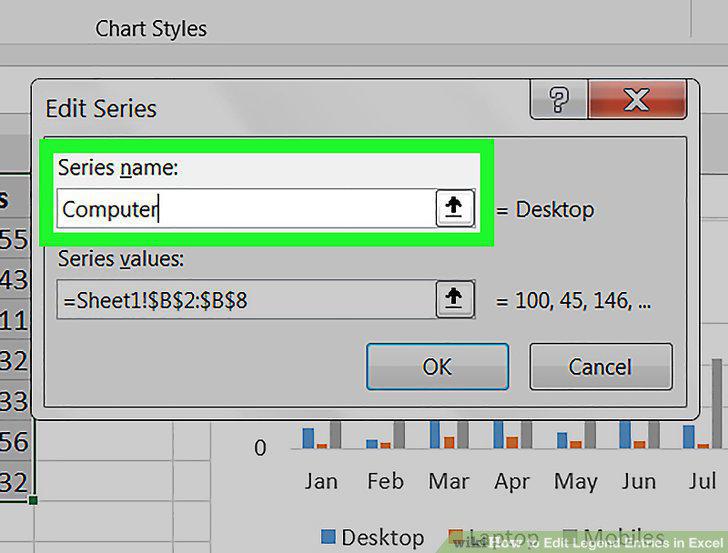The image size is (728, 553).
Task: Click the question mark help icon
Action: [x=559, y=99]
